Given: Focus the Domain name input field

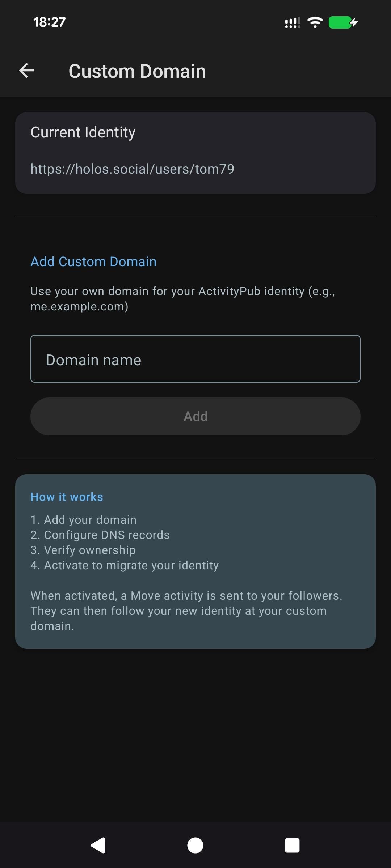Looking at the screenshot, I should 195,359.
